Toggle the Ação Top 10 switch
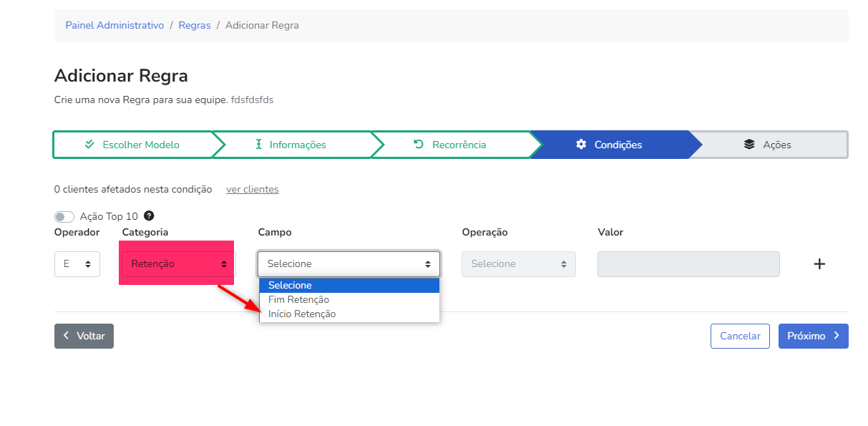Screen dimensions: 868x426 coord(64,216)
